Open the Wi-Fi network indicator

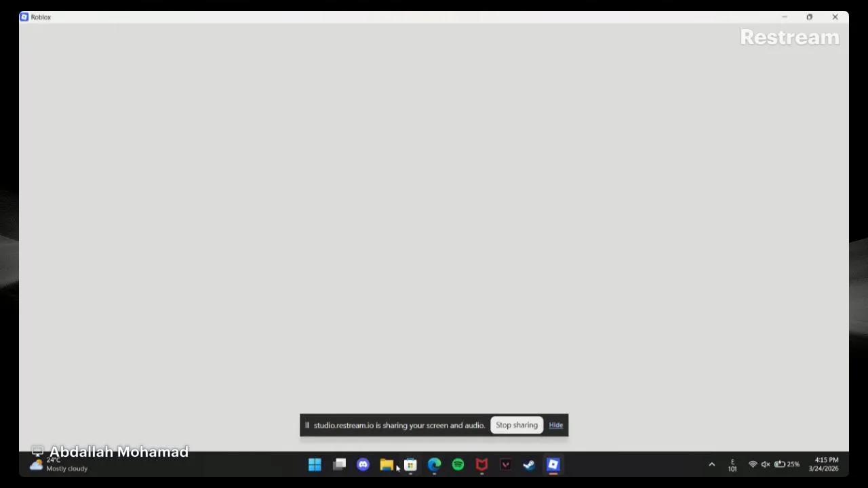coord(753,464)
